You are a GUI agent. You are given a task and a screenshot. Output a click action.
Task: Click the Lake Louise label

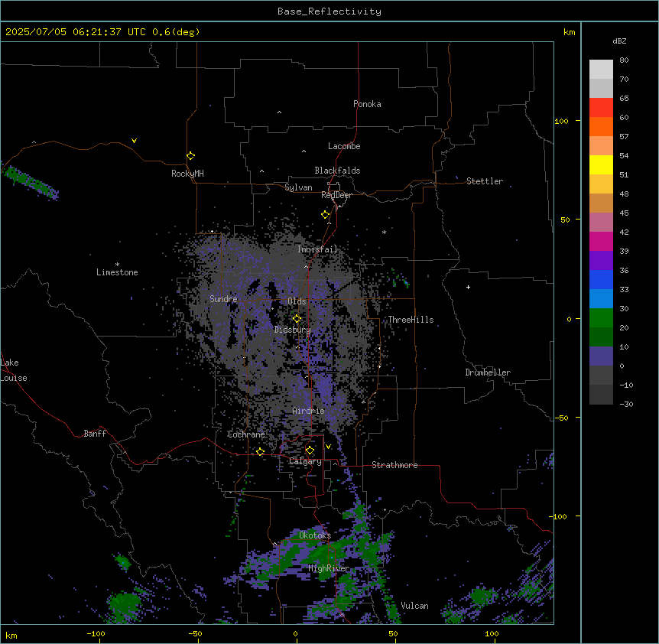pyautogui.click(x=14, y=370)
